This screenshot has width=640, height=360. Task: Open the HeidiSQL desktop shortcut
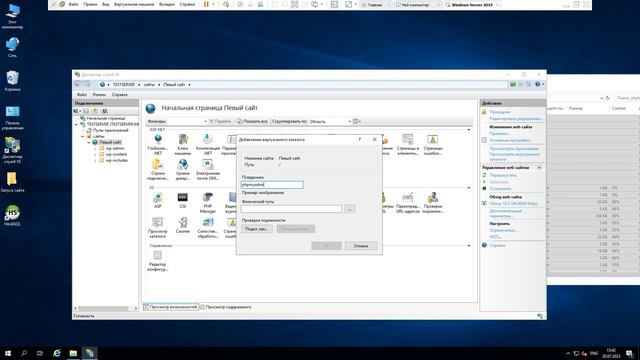[x=12, y=215]
